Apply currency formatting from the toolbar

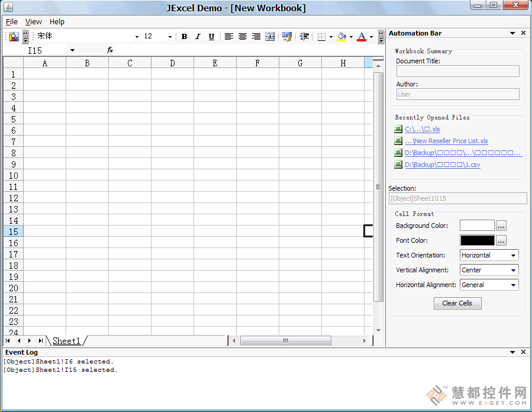point(286,36)
